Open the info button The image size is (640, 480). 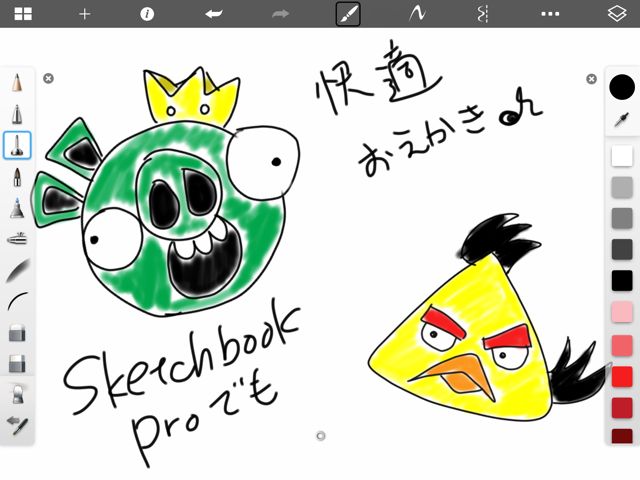(x=147, y=14)
